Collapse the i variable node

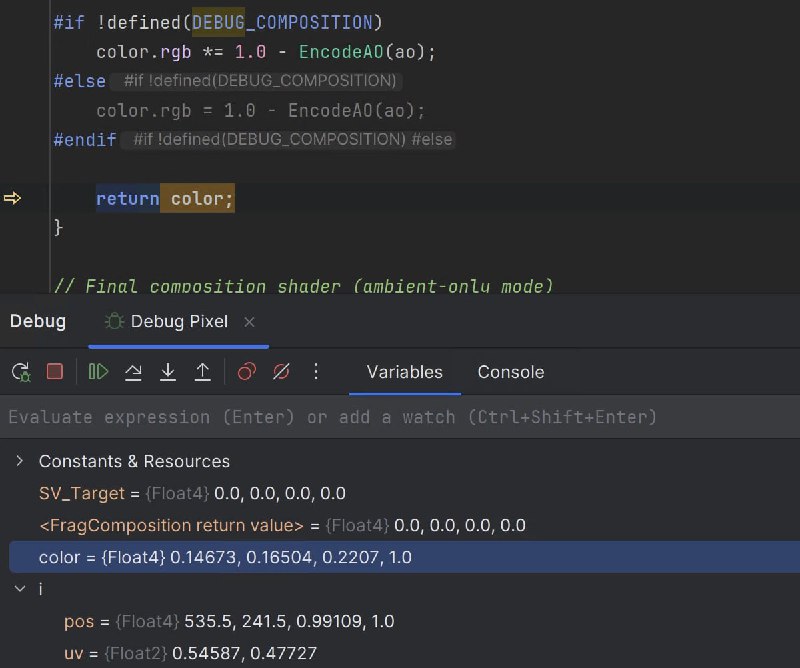20,589
